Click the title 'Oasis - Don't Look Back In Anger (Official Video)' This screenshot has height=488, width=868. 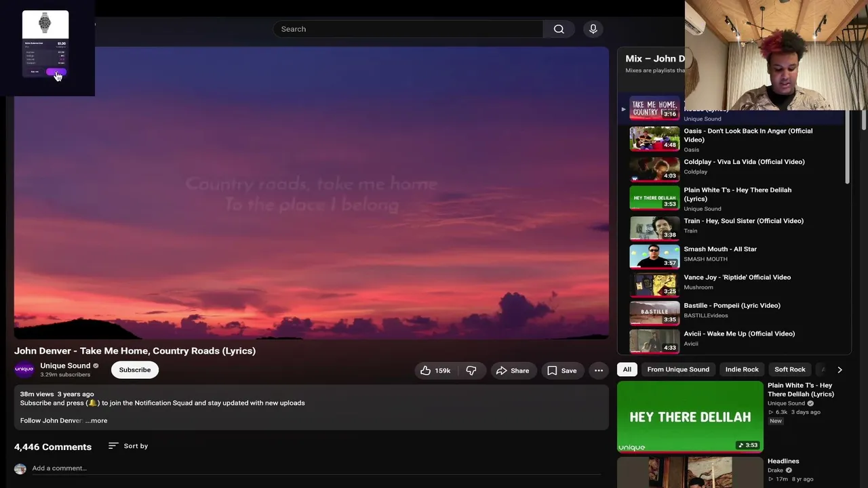[x=748, y=136]
